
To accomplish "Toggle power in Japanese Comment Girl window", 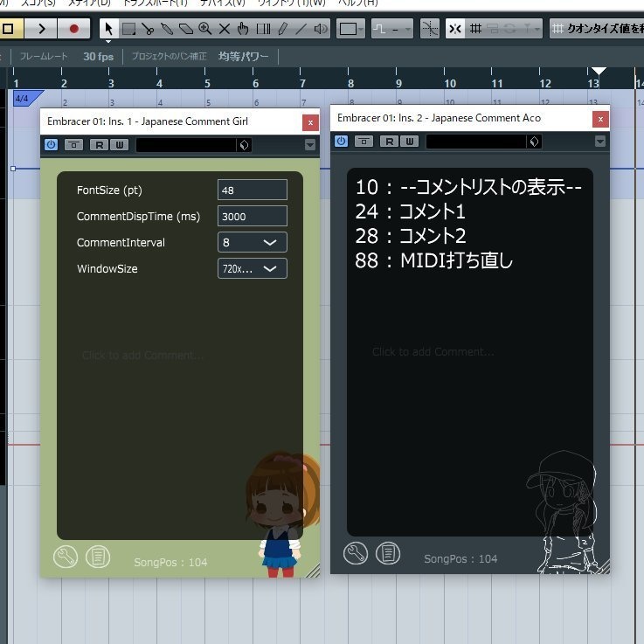I will pyautogui.click(x=51, y=144).
